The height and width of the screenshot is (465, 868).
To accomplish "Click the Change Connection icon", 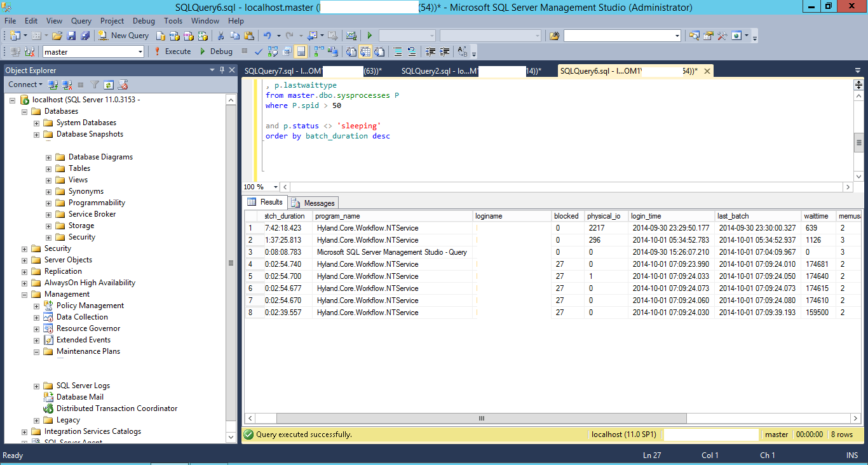I will 29,51.
